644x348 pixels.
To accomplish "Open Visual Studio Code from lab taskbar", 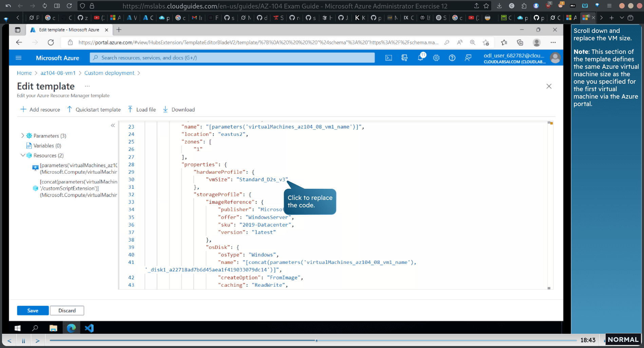I will [x=89, y=328].
